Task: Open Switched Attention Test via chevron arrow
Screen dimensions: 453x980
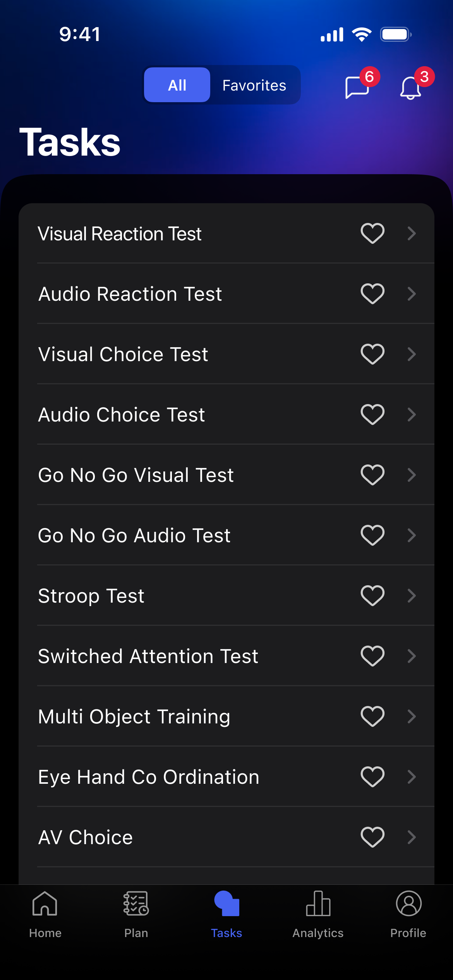Action: pyautogui.click(x=412, y=656)
